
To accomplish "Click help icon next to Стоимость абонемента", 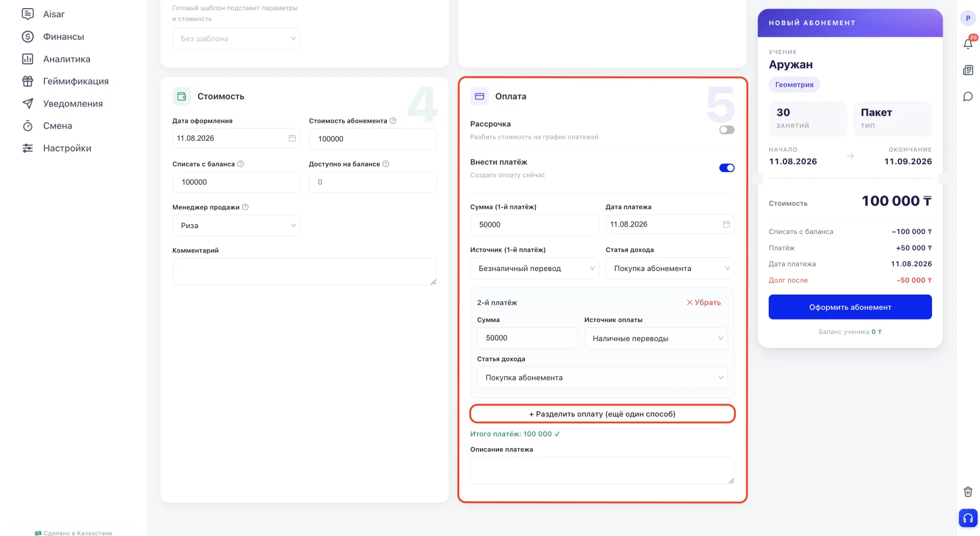I will 393,121.
